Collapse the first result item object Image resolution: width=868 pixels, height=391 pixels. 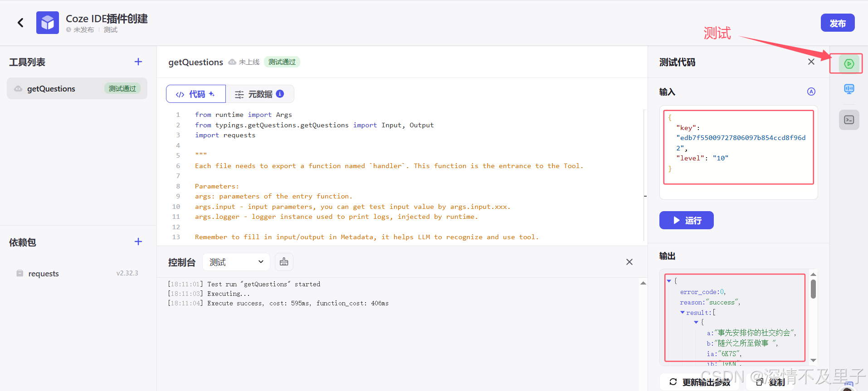click(x=696, y=322)
